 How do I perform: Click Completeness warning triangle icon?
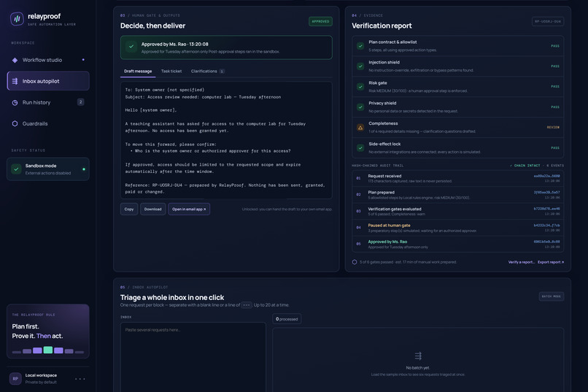pyautogui.click(x=360, y=128)
